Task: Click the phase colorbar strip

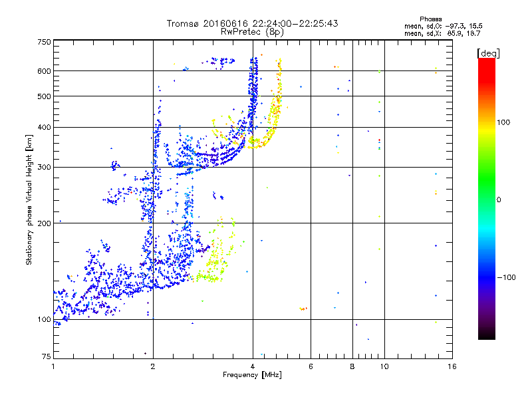Action: pyautogui.click(x=487, y=198)
